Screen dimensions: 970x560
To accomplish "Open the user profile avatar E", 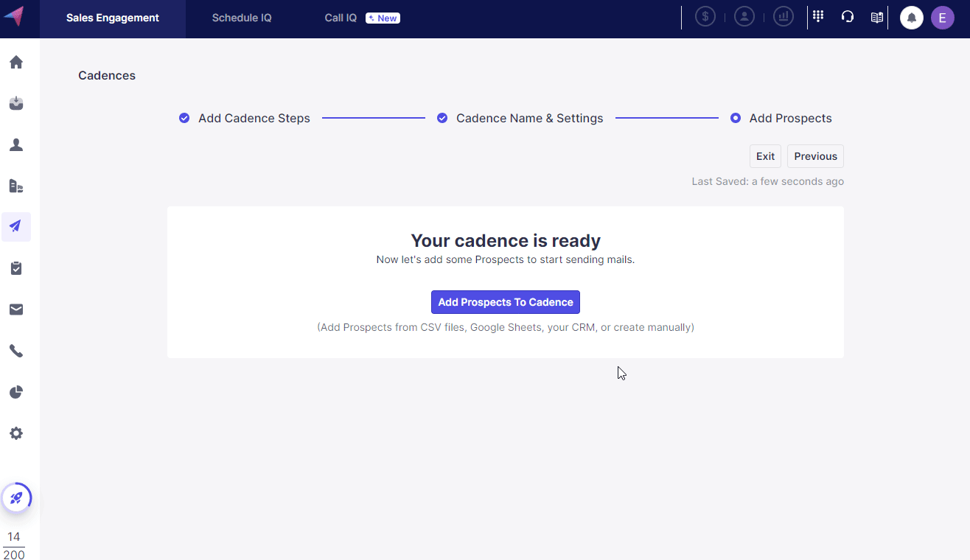I will point(942,18).
